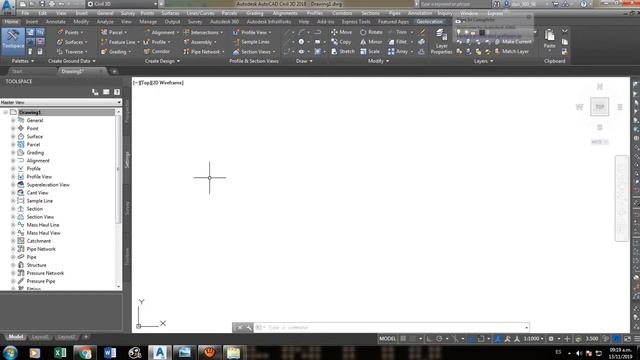Open the Points tool in ribbon
This screenshot has width=640, height=360.
[71, 32]
